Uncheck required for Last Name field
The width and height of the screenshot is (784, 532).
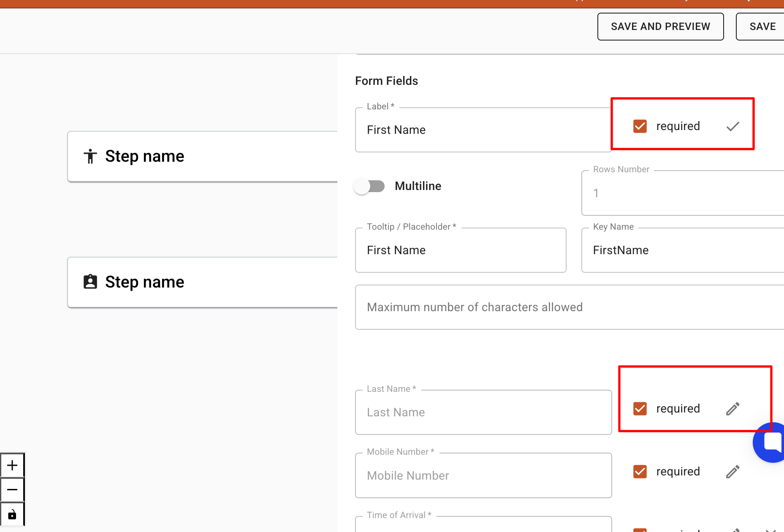[x=640, y=409]
